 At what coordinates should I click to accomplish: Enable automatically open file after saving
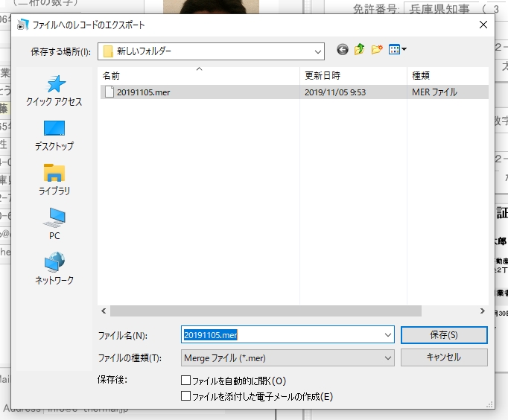[186, 381]
